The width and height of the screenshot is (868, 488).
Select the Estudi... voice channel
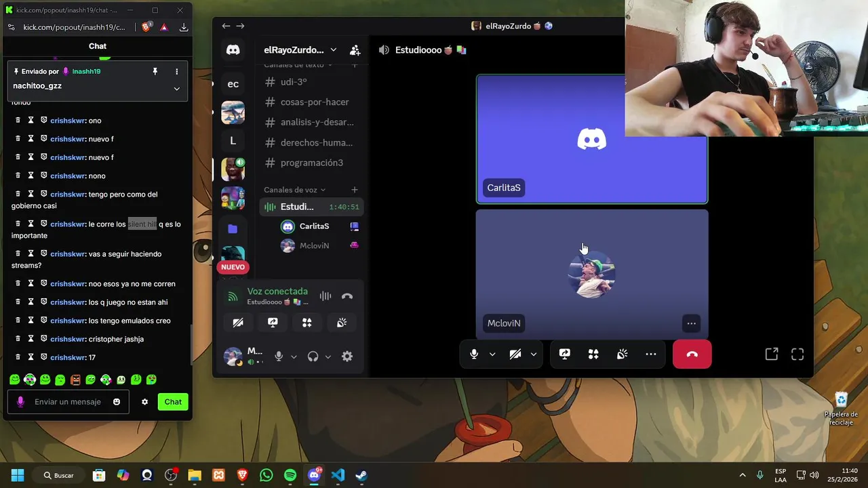311,207
